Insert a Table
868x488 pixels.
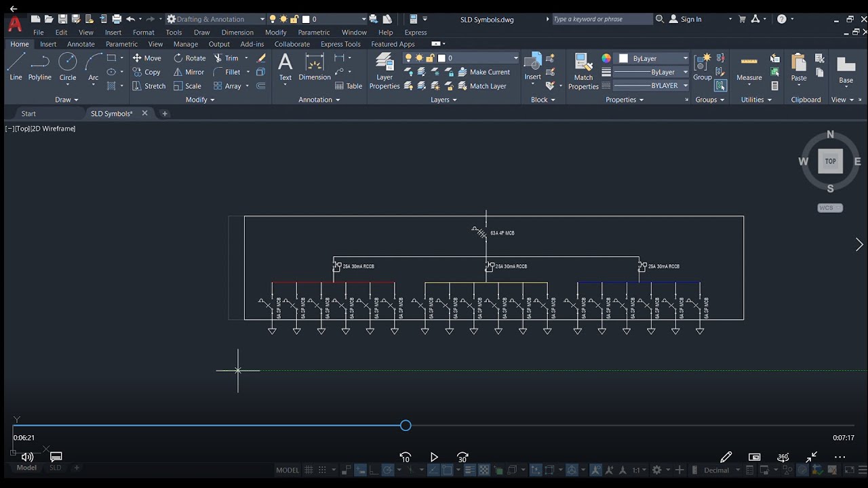coord(349,86)
